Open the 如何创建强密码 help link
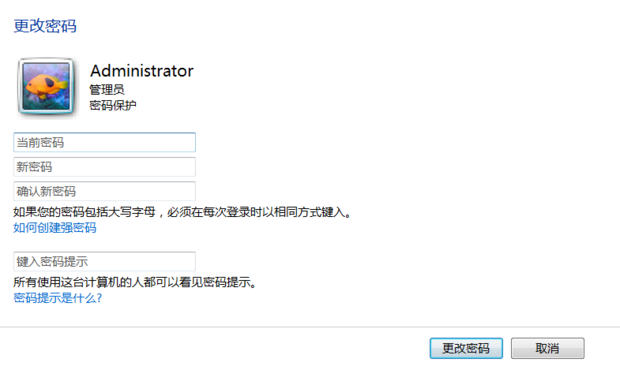Viewport: 620px width, 370px height. point(55,228)
